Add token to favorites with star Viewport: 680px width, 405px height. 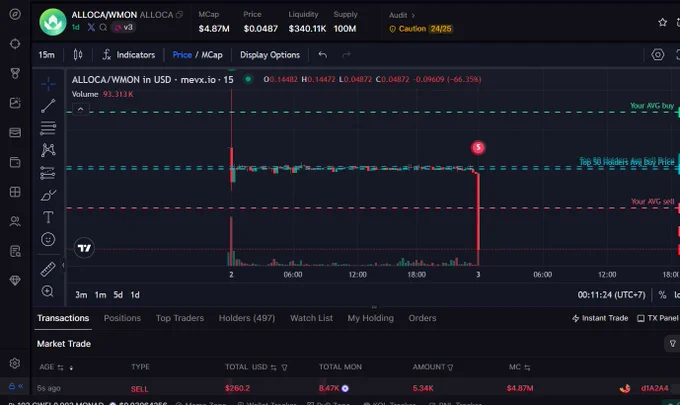click(x=663, y=22)
